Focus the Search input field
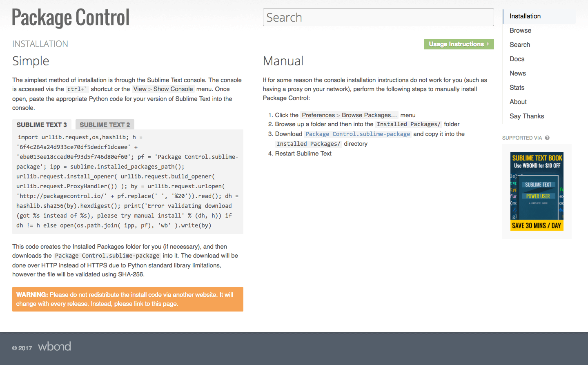 [379, 17]
